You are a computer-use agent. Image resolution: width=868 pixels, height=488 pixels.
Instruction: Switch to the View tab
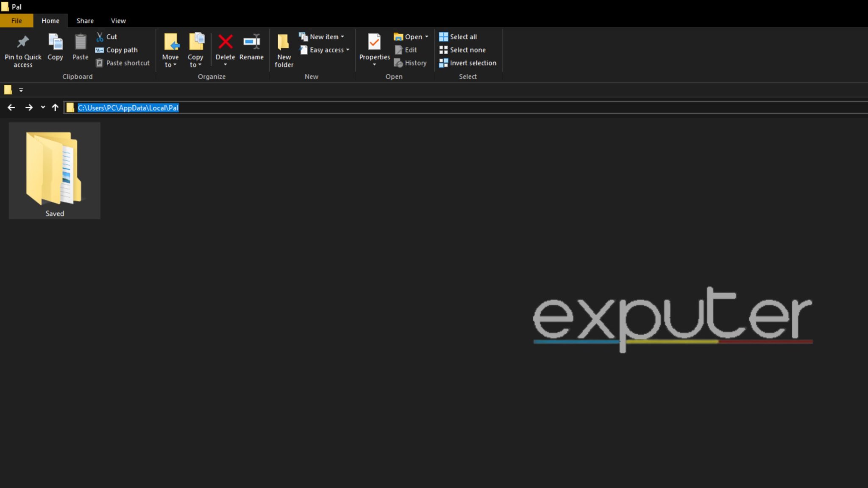(x=118, y=20)
